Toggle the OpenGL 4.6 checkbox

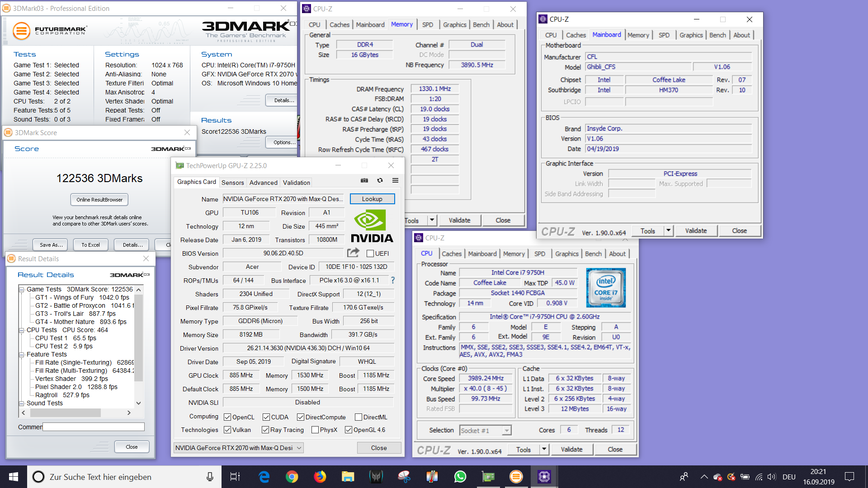349,430
